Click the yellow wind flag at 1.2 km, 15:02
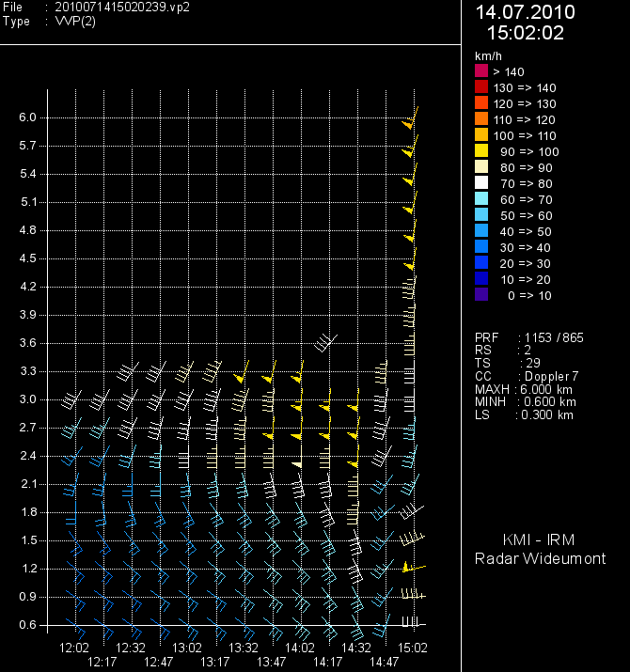630x672 pixels. pyautogui.click(x=411, y=568)
